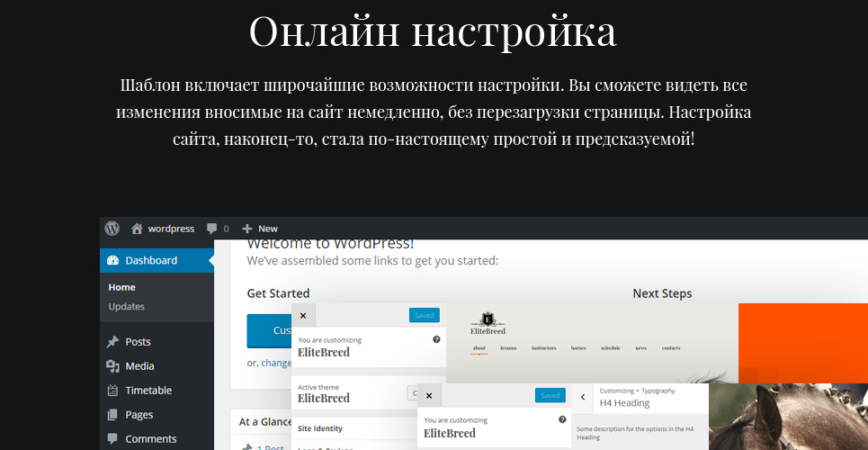Click the Dashboard gauge icon
868x450 pixels.
112,260
